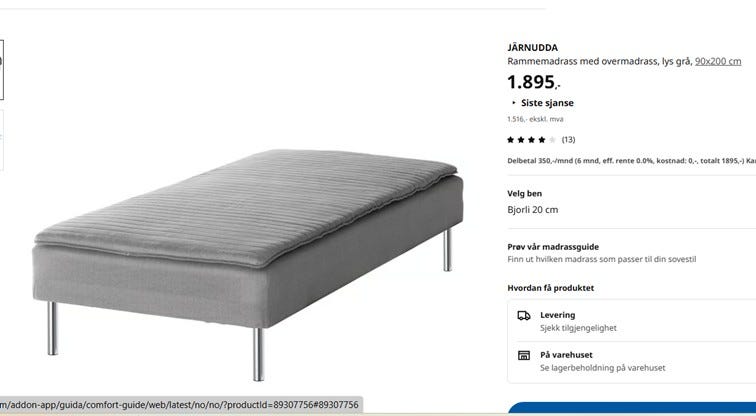Click the main JÄRNUDDA bed product image
Screen dimensions: 756x416
(x=248, y=265)
